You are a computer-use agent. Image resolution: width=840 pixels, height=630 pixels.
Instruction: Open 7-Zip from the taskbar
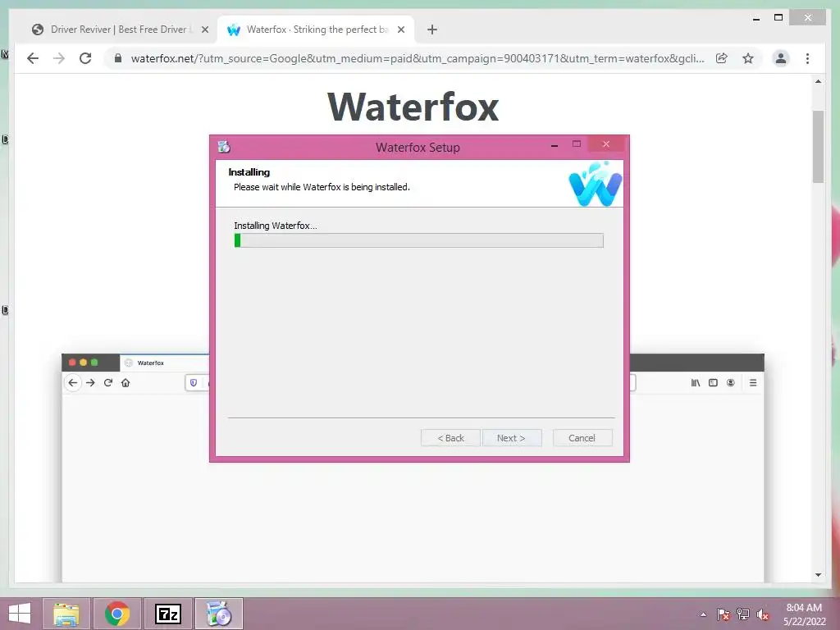click(x=167, y=614)
